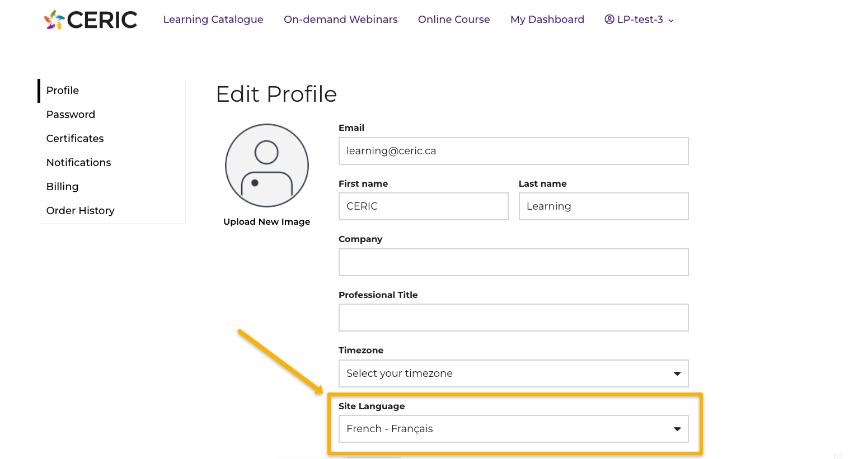Viewport: 868px width, 459px height.
Task: Click the CERIC logo
Action: tap(91, 20)
